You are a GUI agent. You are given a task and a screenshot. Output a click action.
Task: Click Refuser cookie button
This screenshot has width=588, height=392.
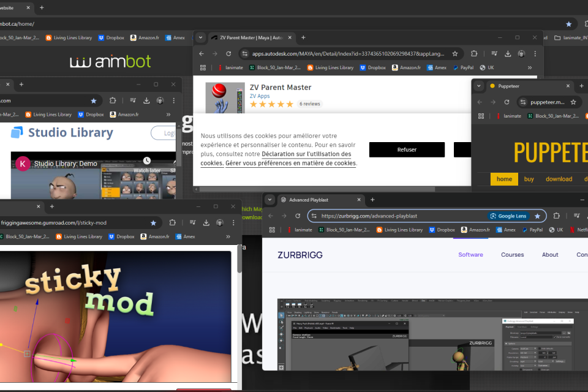pos(407,149)
